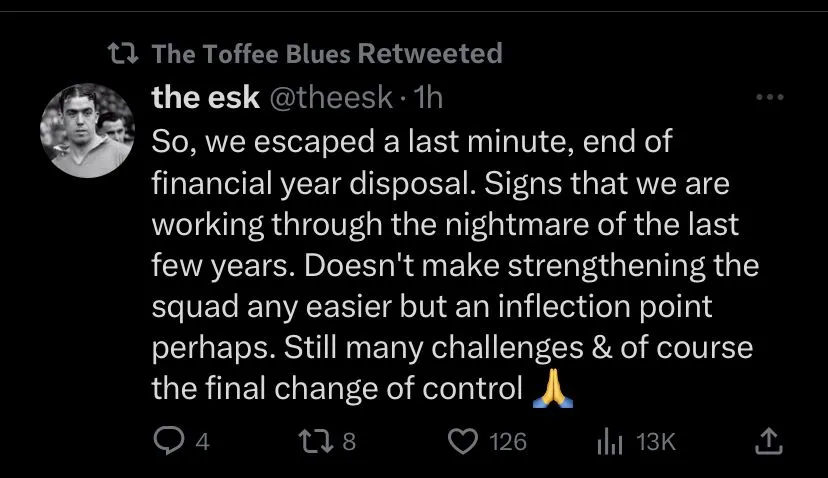
Task: Tap the share upload arrow icon
Action: pyautogui.click(x=771, y=441)
